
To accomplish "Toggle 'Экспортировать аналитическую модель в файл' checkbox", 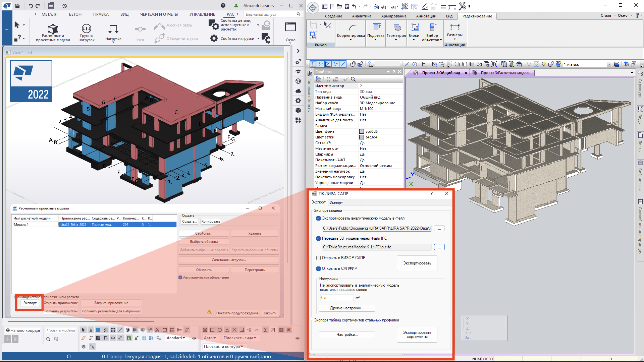I will [318, 218].
